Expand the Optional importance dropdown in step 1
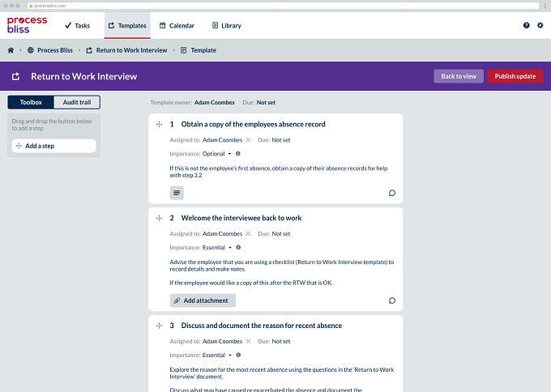Viewport: 551px width, 392px height. point(217,154)
